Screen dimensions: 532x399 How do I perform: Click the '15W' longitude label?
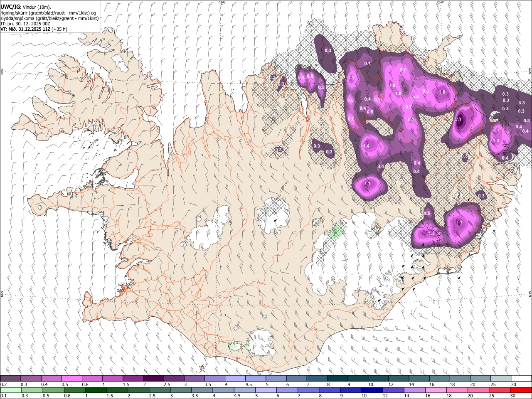441,2
